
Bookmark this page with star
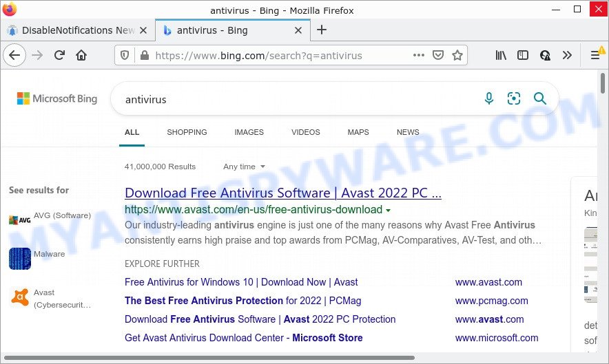457,56
